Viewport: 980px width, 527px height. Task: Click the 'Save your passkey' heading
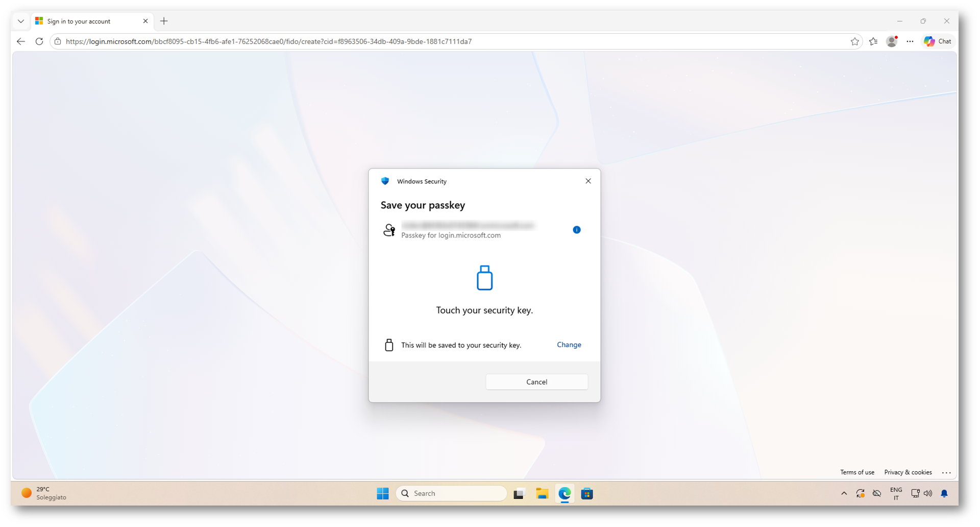423,205
